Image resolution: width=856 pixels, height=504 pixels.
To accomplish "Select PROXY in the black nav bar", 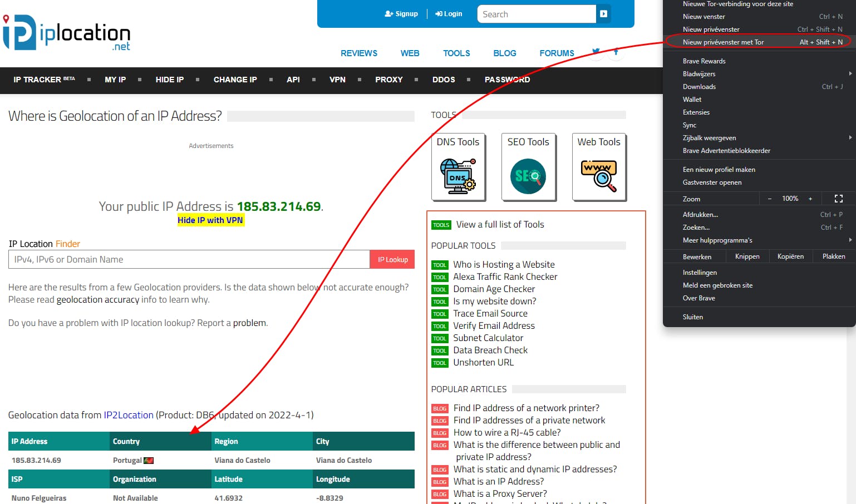I will (389, 80).
